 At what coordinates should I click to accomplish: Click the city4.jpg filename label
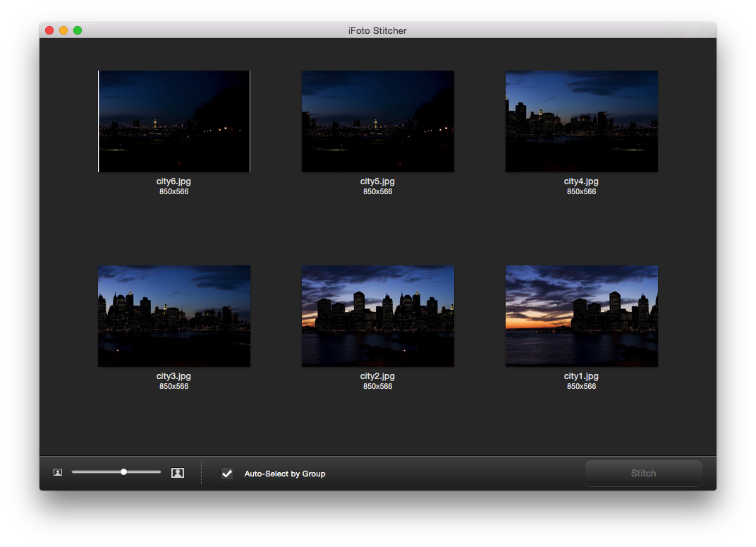581,181
